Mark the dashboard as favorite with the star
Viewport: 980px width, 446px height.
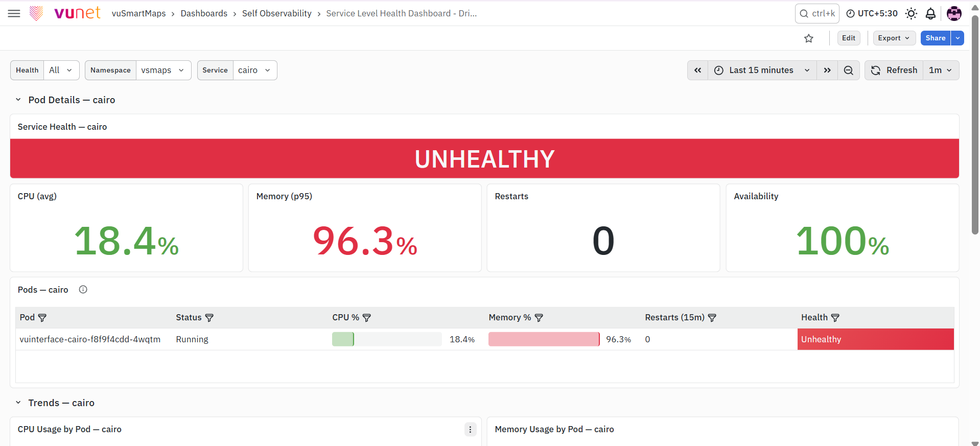pyautogui.click(x=808, y=38)
